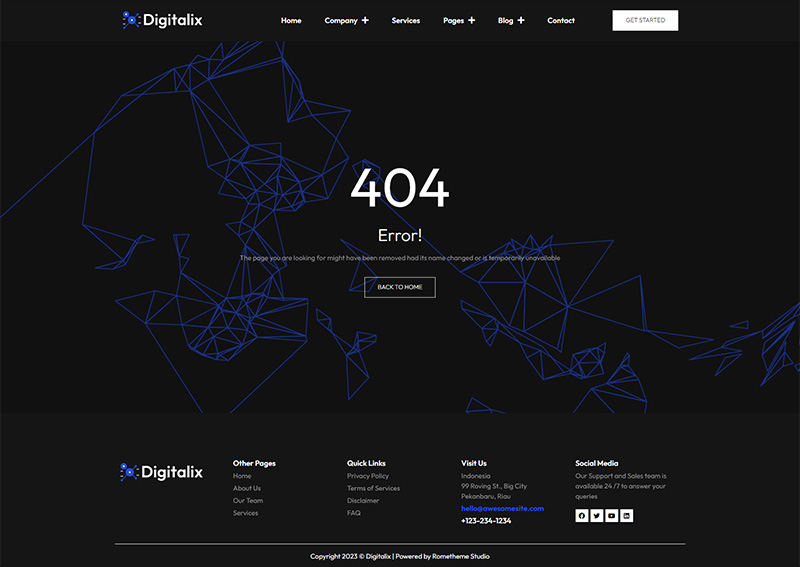The height and width of the screenshot is (567, 800).
Task: Open the YouTube social media icon
Action: (611, 516)
